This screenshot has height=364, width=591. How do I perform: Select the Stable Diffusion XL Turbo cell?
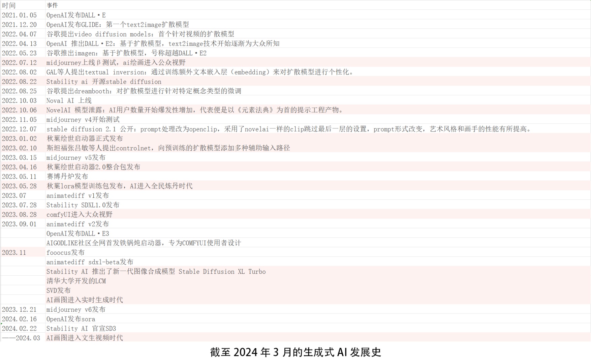[318, 271]
